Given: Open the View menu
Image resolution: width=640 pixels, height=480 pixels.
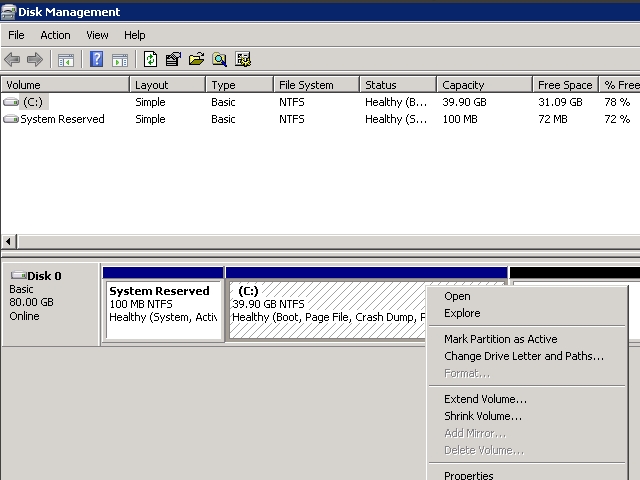Looking at the screenshot, I should 97,35.
